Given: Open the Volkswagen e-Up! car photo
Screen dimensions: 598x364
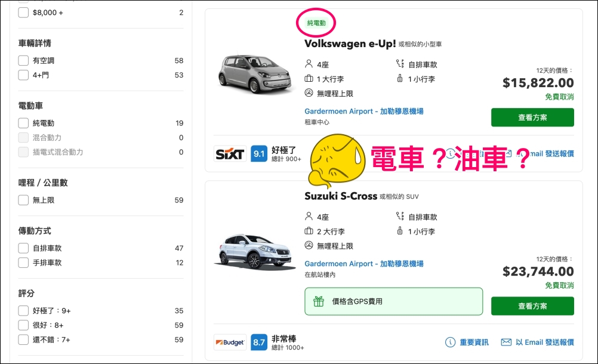Looking at the screenshot, I should point(255,75).
